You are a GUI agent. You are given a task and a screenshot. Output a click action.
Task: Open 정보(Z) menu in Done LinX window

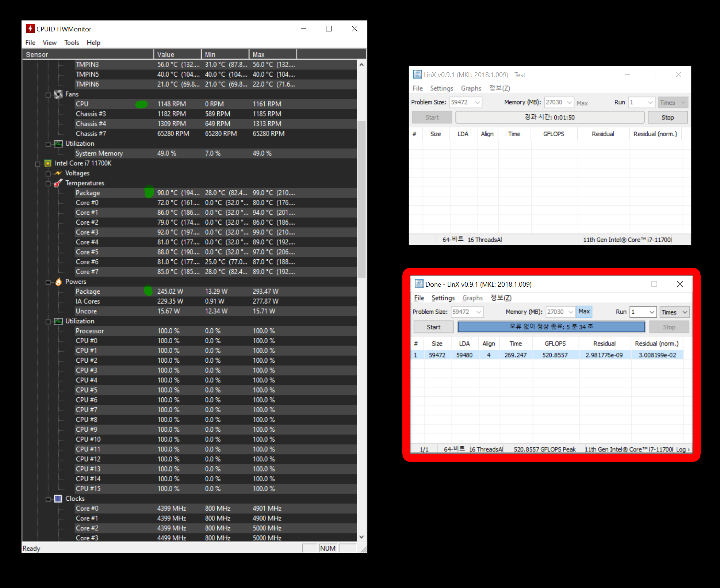coord(501,298)
